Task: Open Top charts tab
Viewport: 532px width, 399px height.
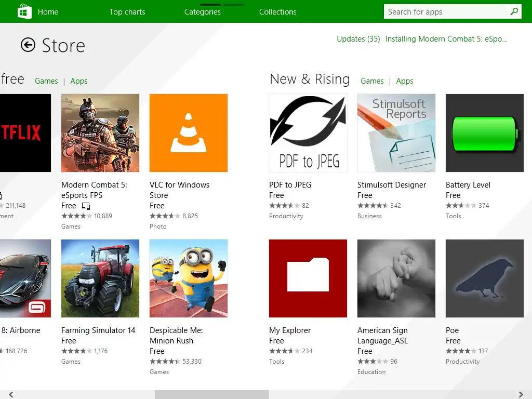Action: click(127, 12)
